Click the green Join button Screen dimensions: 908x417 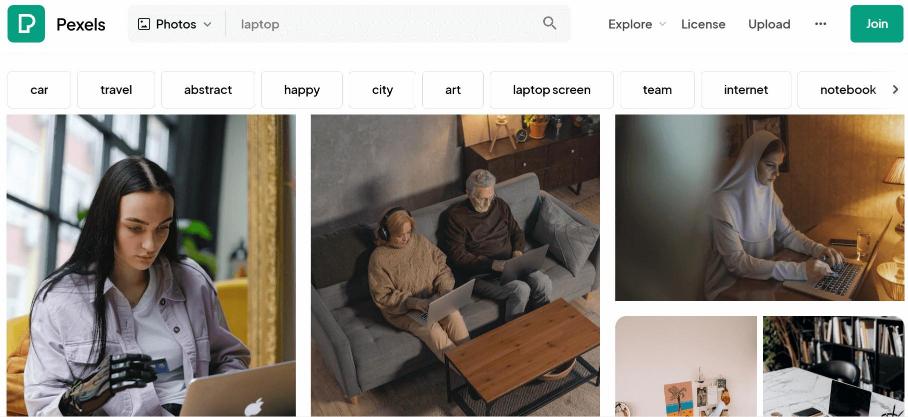pos(877,24)
